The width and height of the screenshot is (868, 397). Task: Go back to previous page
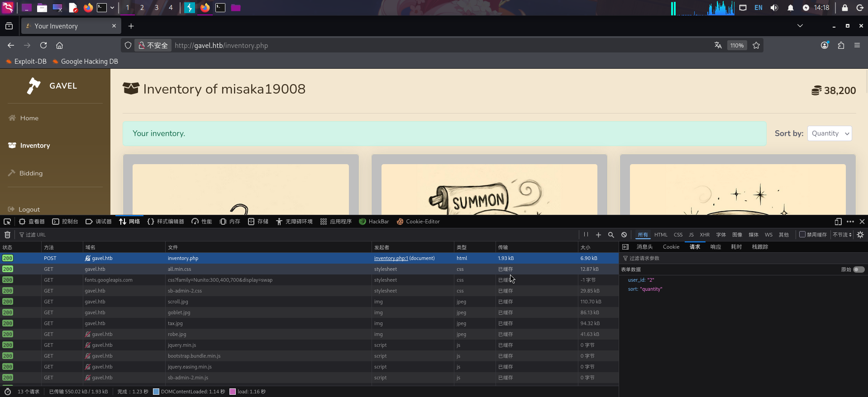11,45
